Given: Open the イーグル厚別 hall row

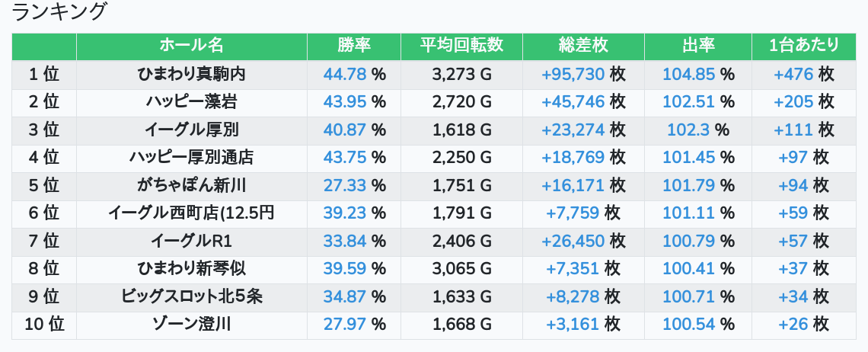Looking at the screenshot, I should 191,130.
